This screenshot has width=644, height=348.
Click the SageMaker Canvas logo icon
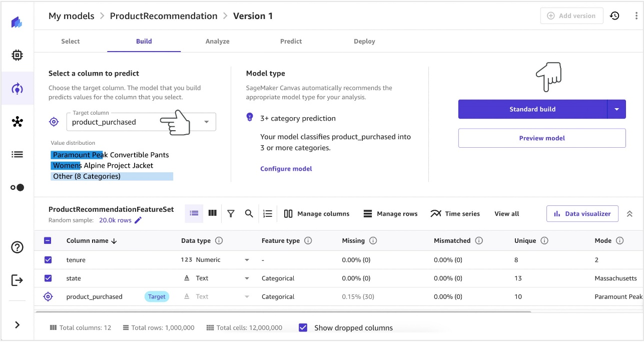pyautogui.click(x=17, y=22)
